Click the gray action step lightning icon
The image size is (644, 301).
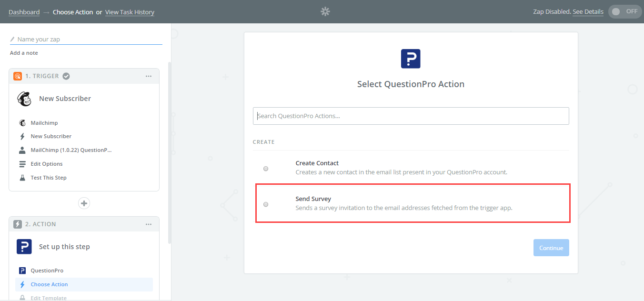(x=18, y=224)
